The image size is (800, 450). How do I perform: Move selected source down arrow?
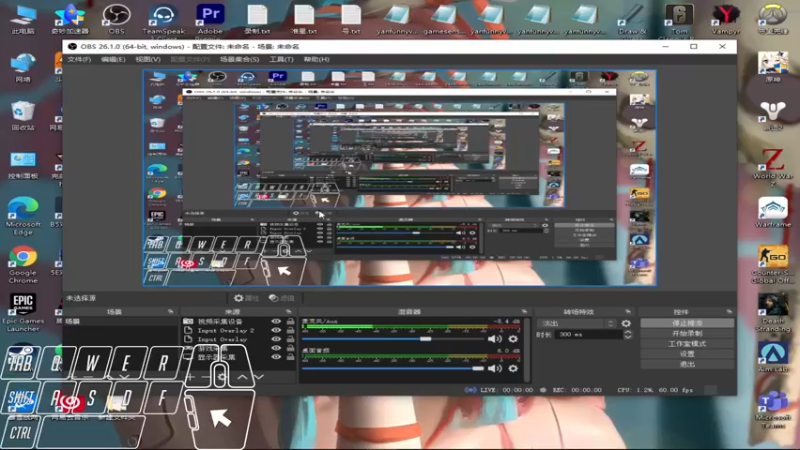[259, 378]
